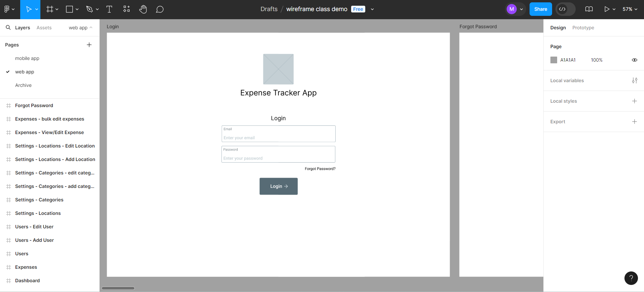This screenshot has width=644, height=292.
Task: Open the Libraries book icon
Action: 589,9
